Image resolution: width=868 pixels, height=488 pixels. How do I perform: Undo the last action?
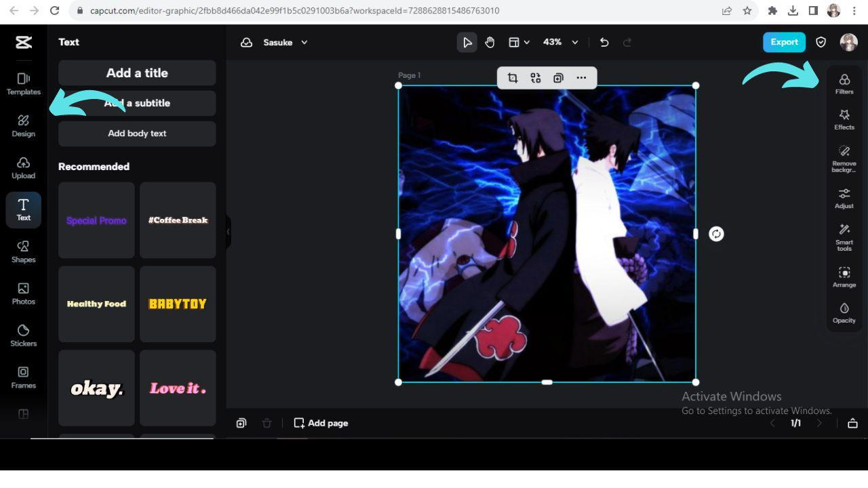pos(604,43)
